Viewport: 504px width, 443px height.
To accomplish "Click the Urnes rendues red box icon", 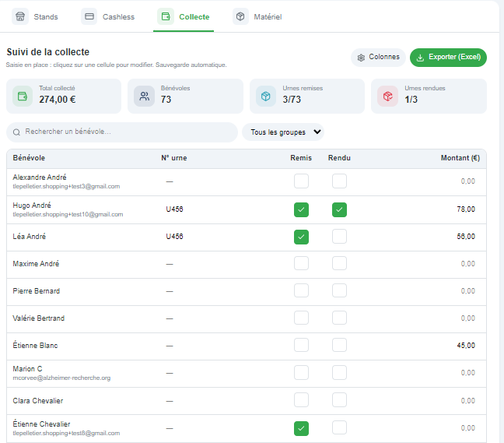I will (x=387, y=97).
